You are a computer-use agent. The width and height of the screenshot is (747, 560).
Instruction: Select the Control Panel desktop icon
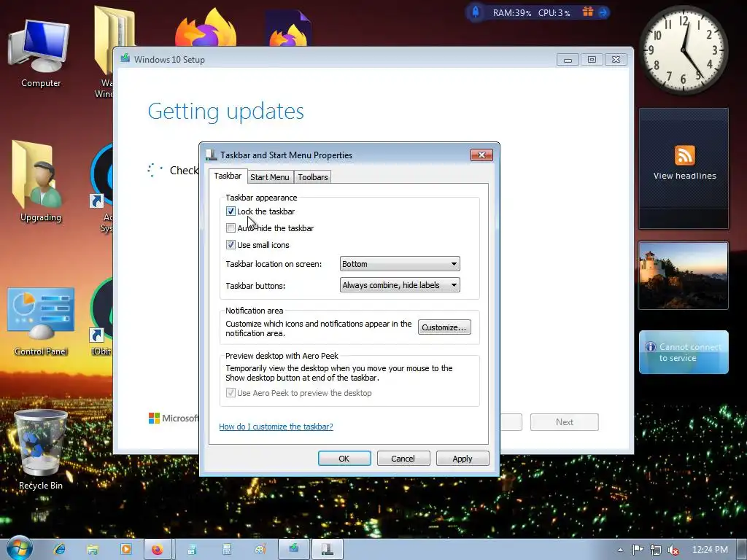tap(41, 322)
